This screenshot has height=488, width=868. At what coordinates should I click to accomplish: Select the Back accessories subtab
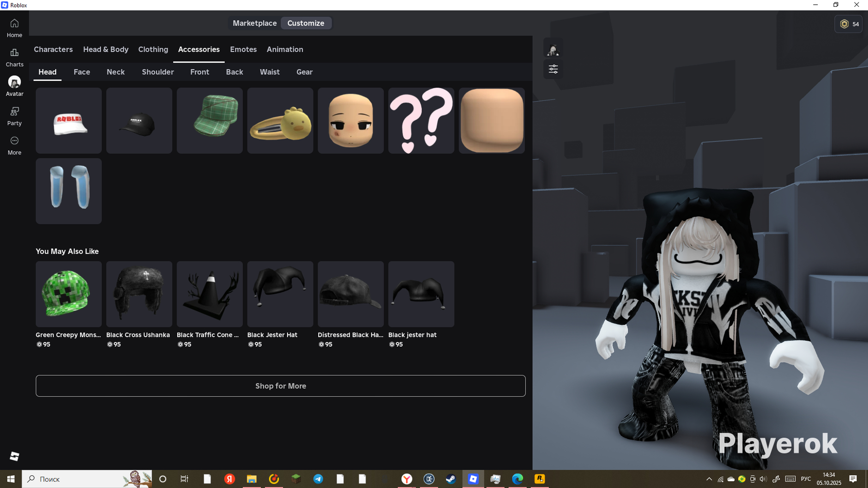[x=234, y=72]
